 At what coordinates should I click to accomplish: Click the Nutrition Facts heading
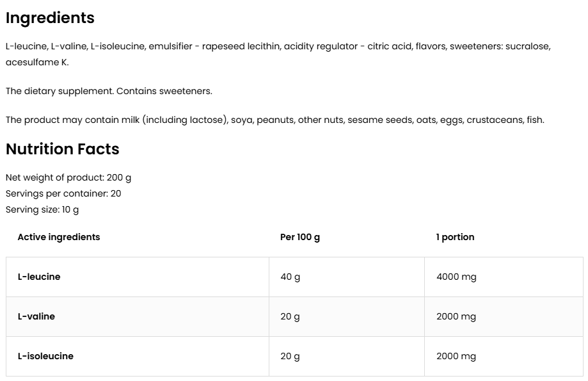[62, 149]
